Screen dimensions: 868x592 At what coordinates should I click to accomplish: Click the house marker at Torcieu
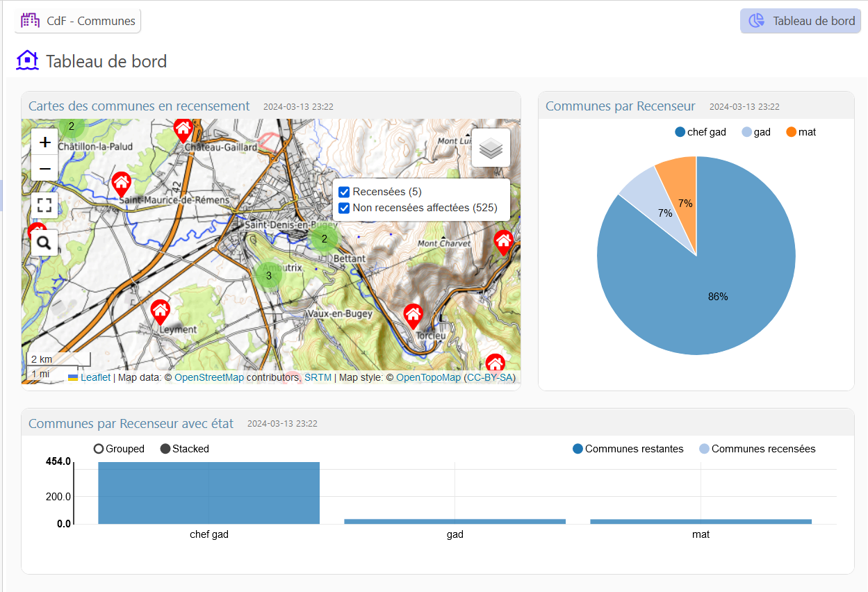413,315
